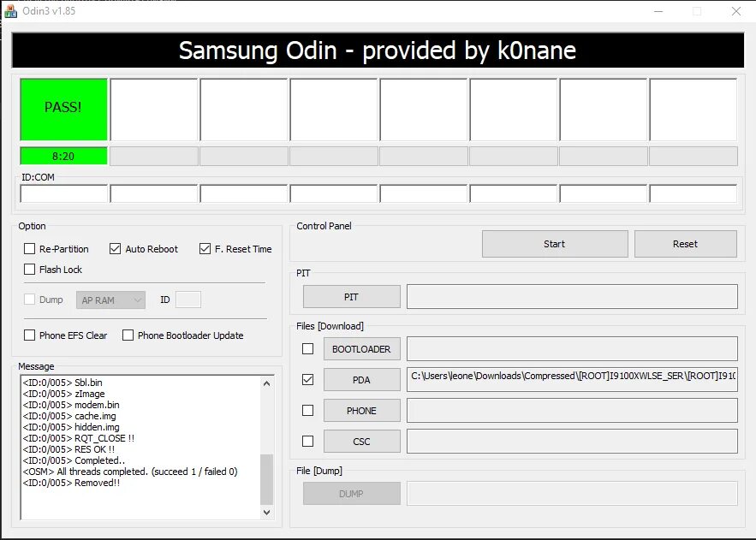Image resolution: width=756 pixels, height=540 pixels.
Task: Click the first ID:COM port box
Action: 63,193
